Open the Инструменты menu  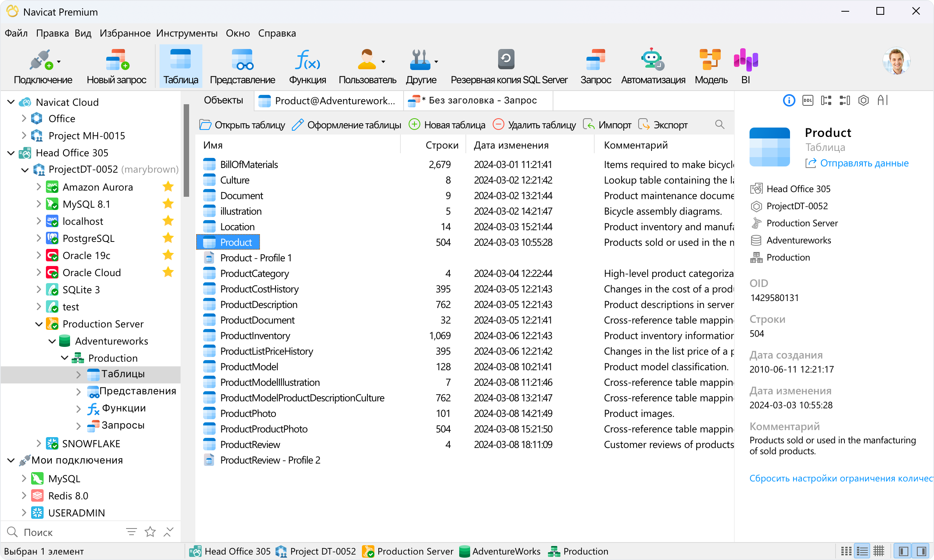click(187, 33)
